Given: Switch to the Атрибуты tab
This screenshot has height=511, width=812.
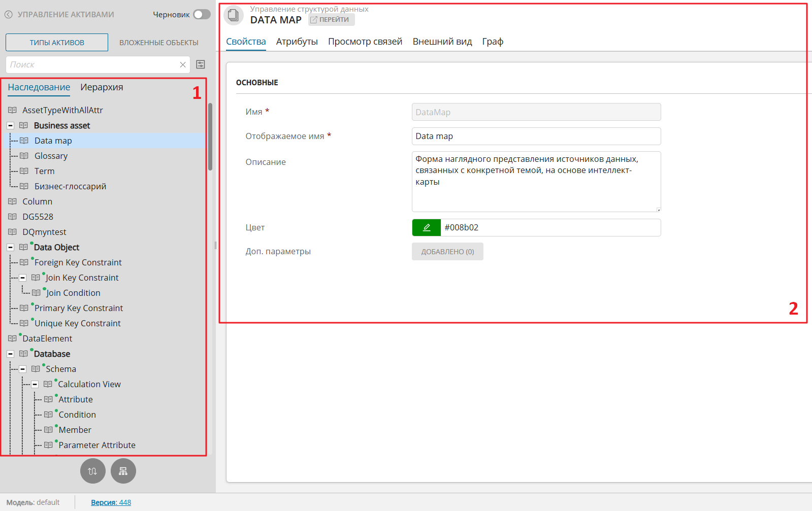Looking at the screenshot, I should click(x=297, y=42).
